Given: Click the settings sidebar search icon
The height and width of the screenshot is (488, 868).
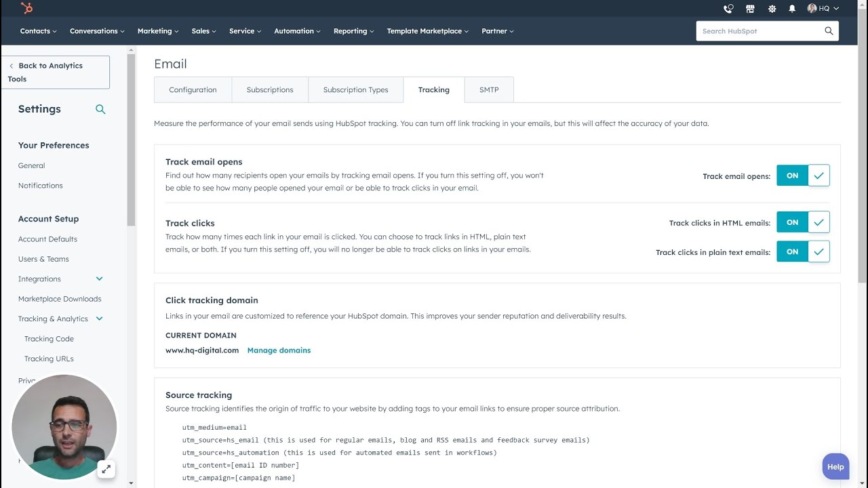Looking at the screenshot, I should (x=100, y=109).
